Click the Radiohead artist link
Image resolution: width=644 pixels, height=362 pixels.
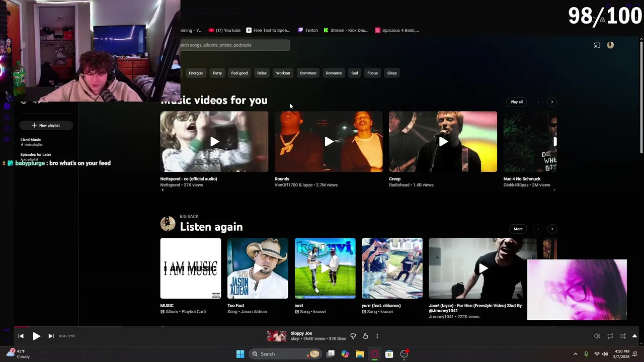pyautogui.click(x=400, y=185)
